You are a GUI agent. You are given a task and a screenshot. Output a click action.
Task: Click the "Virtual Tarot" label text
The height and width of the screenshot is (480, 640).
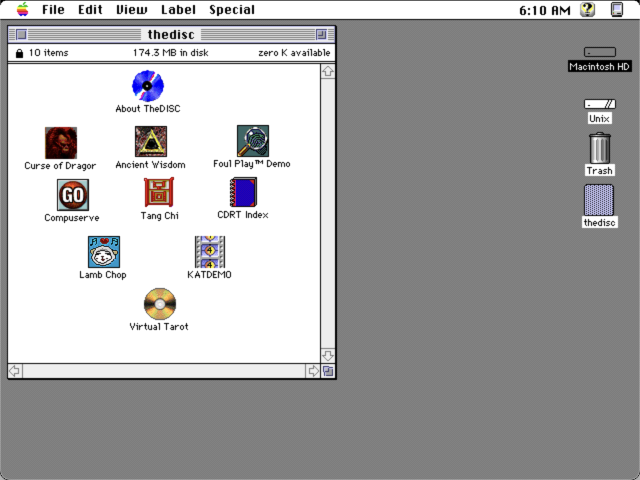159,327
